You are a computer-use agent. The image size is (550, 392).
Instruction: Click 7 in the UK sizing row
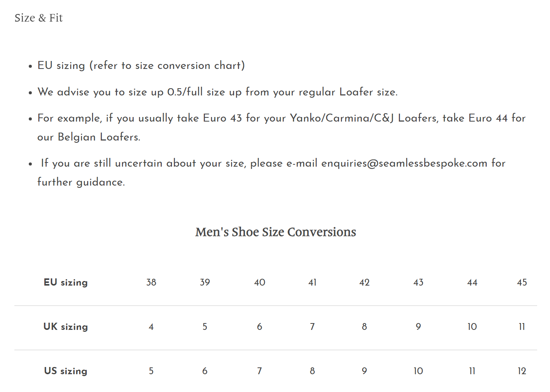(312, 327)
